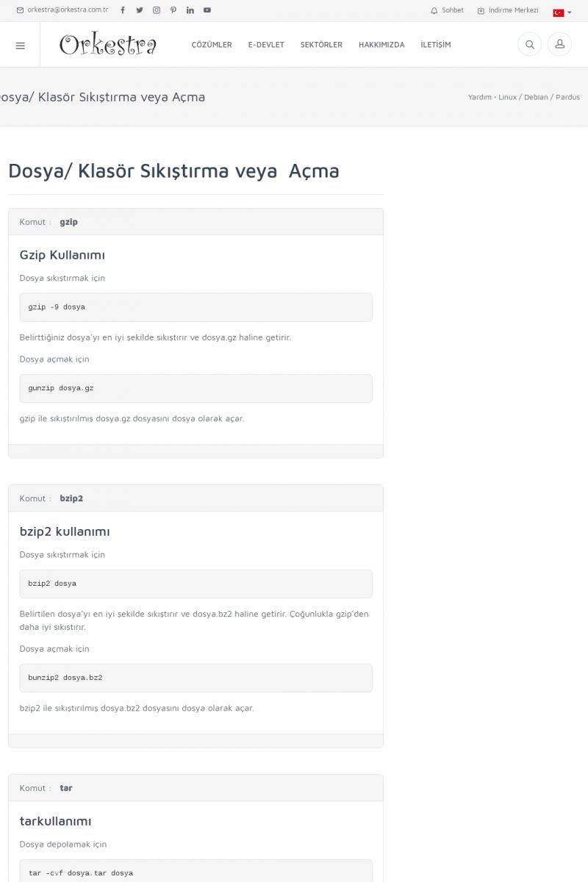The width and height of the screenshot is (588, 882).
Task: Open the İndirme Merkezi link
Action: (x=508, y=10)
